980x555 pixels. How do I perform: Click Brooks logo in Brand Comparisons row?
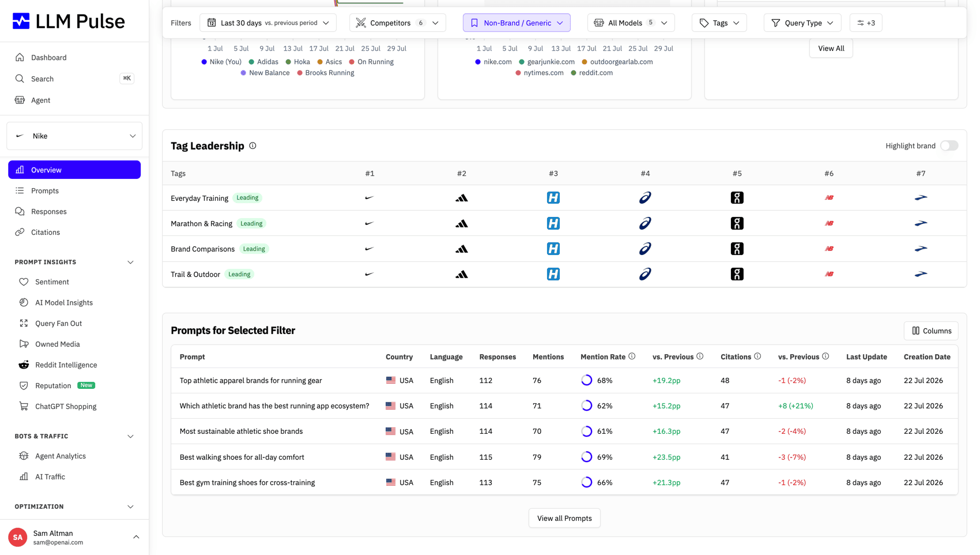tap(921, 249)
